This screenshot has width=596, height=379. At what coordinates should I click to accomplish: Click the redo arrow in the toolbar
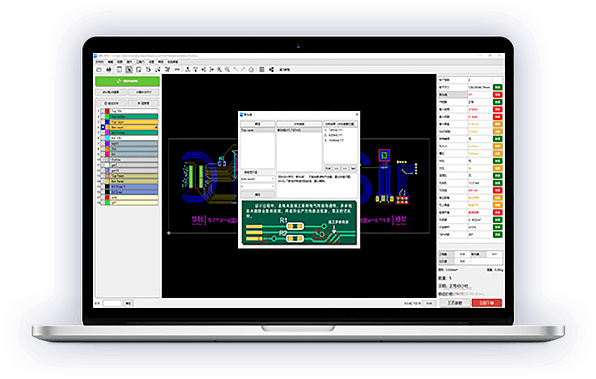pyautogui.click(x=243, y=70)
